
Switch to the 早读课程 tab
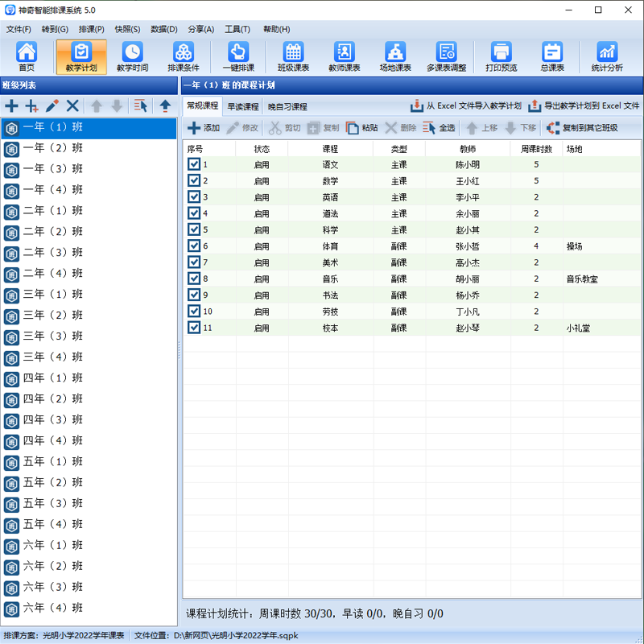click(x=242, y=106)
